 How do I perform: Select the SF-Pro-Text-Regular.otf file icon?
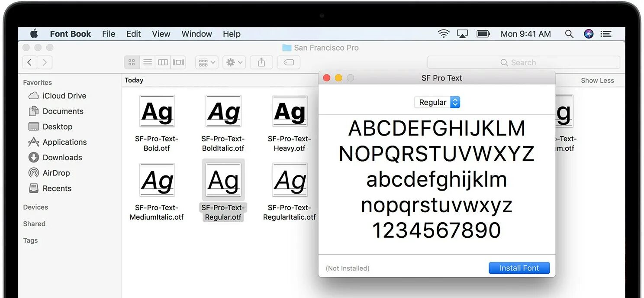[x=223, y=180]
